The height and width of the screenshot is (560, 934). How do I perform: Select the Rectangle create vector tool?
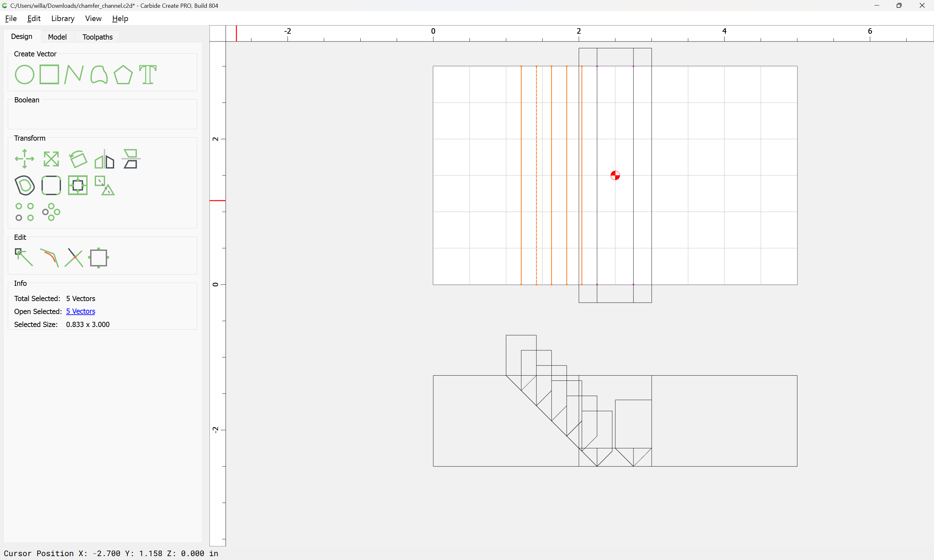tap(49, 74)
